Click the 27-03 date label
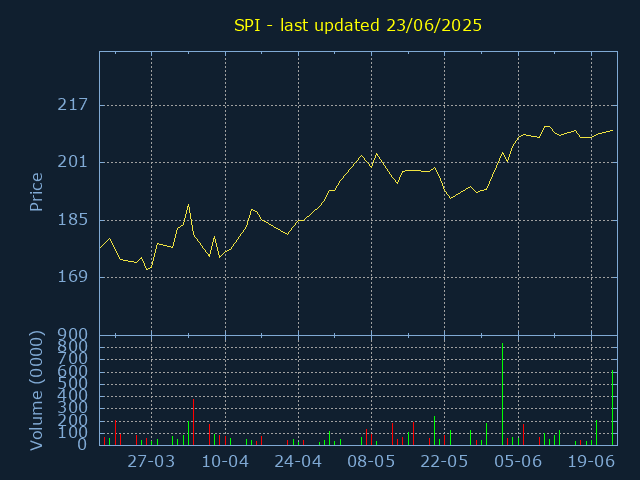This screenshot has width=640, height=480. (x=151, y=462)
